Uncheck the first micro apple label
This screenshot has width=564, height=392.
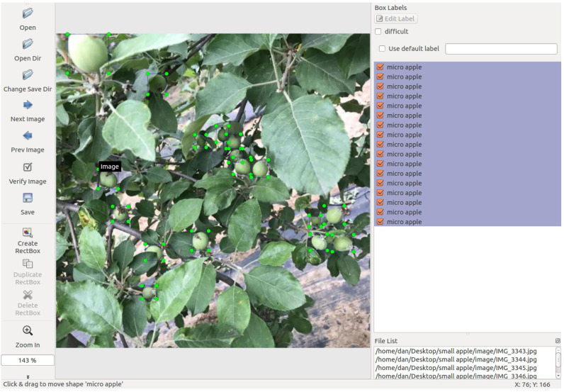380,67
